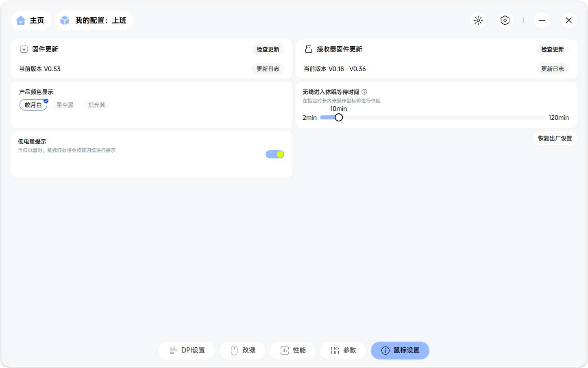Adjust the sleep wait time slider handle
588x368 pixels.
tap(339, 117)
